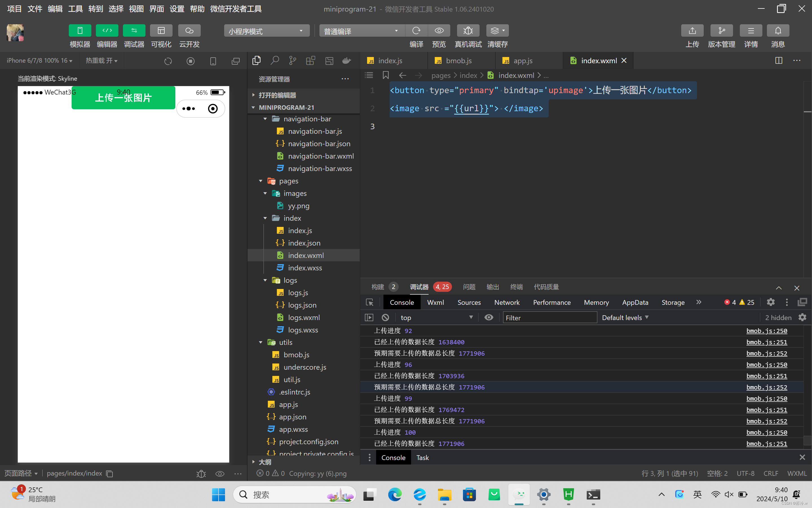Click the 上传 upload icon

[692, 30]
